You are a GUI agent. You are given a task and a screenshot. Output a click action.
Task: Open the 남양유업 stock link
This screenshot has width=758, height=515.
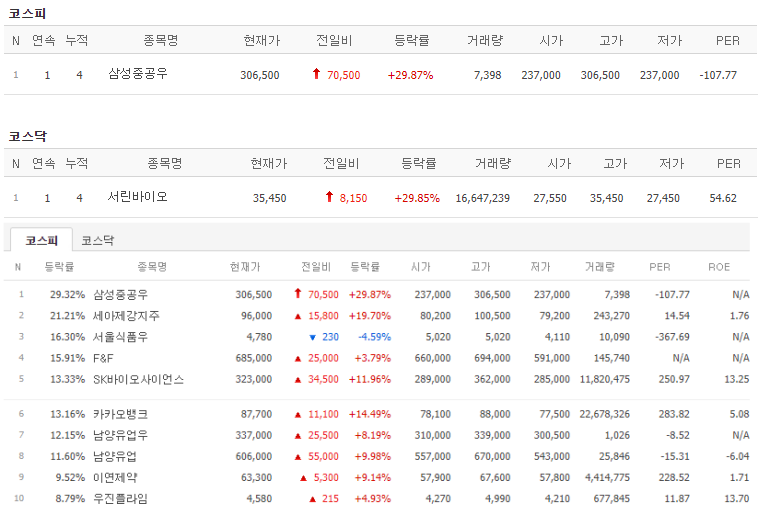(x=115, y=456)
